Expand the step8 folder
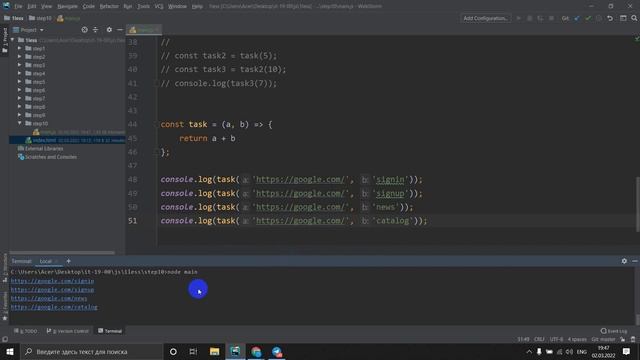640x360 pixels. click(20, 107)
